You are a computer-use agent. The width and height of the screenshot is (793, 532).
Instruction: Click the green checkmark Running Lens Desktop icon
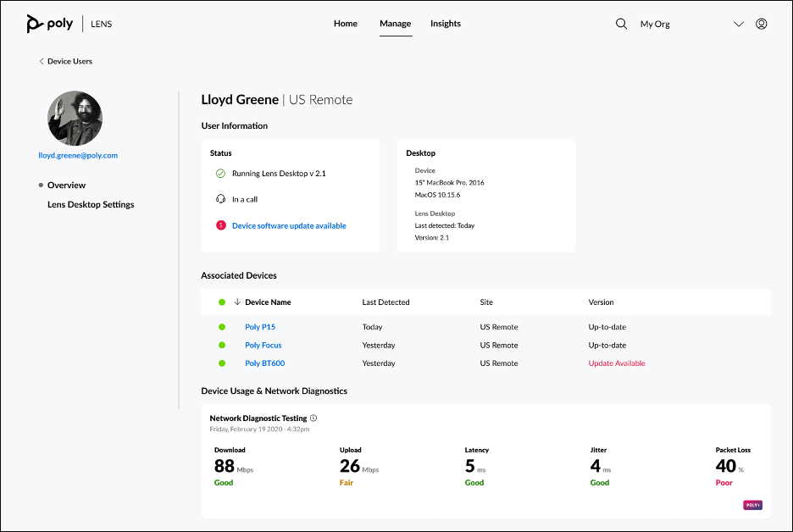tap(221, 174)
